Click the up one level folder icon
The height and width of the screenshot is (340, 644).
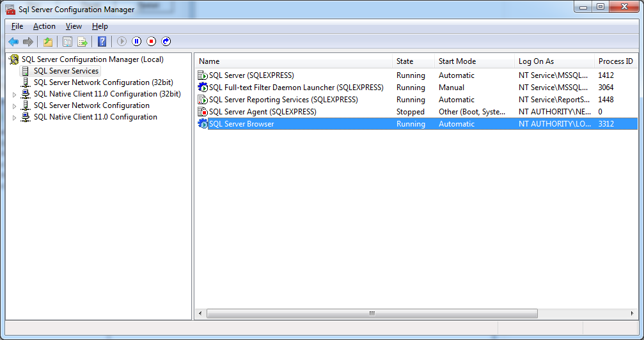[48, 42]
